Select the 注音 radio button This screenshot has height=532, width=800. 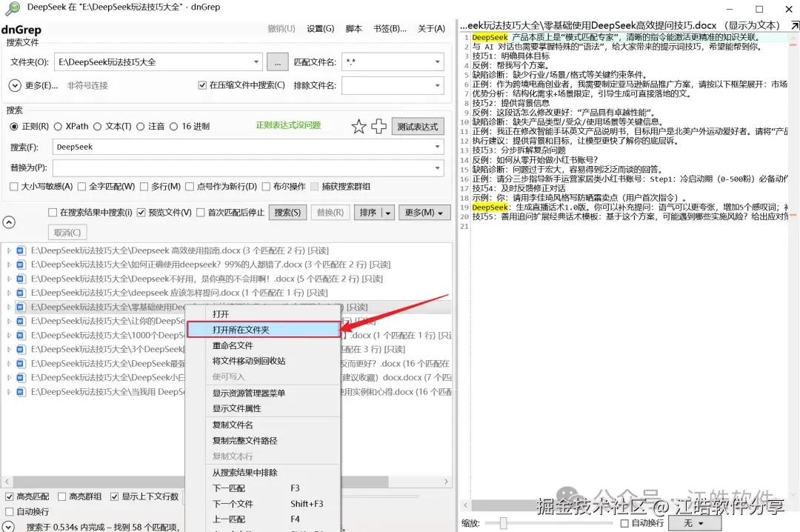pos(140,126)
